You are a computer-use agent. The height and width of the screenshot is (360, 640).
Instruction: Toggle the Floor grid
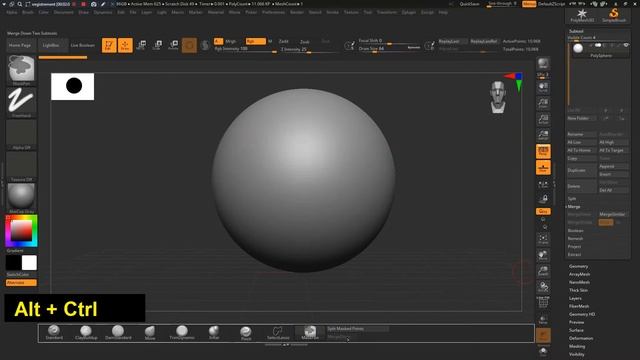[x=543, y=168]
